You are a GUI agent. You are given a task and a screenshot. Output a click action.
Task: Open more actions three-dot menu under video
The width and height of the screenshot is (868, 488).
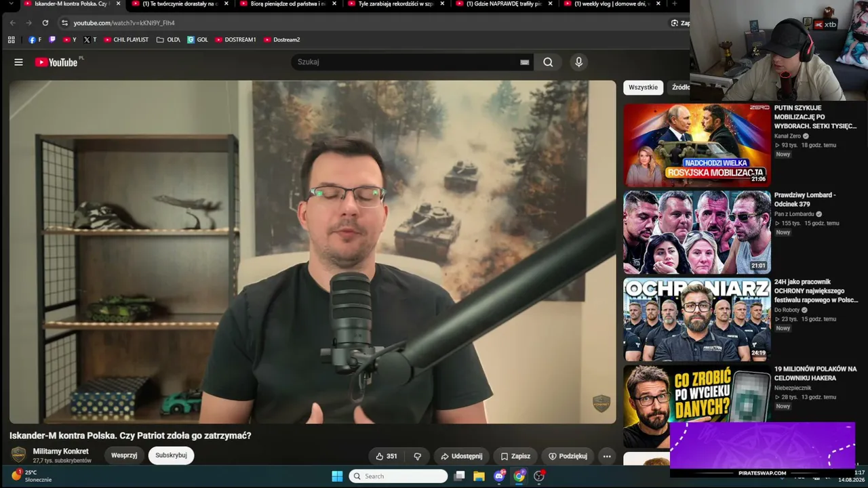click(x=607, y=456)
